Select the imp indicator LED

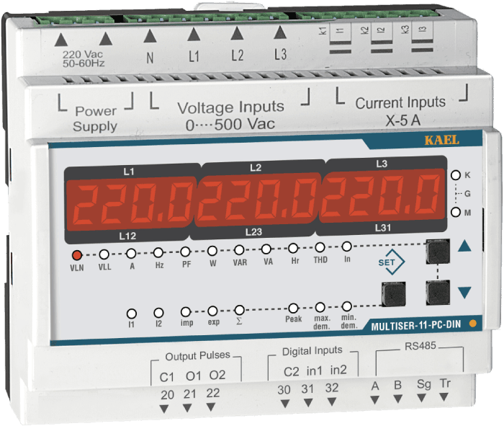(x=186, y=312)
